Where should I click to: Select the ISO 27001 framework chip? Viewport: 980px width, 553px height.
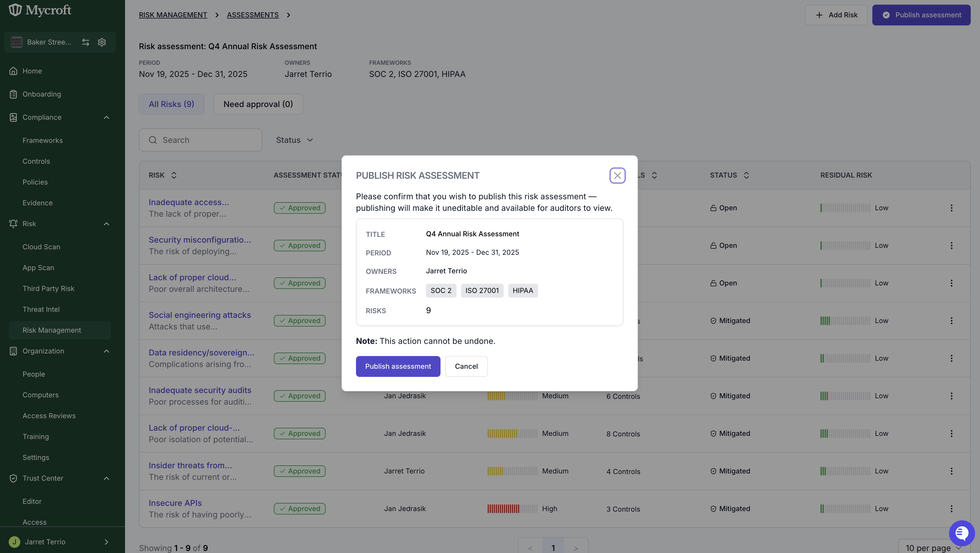tap(482, 290)
